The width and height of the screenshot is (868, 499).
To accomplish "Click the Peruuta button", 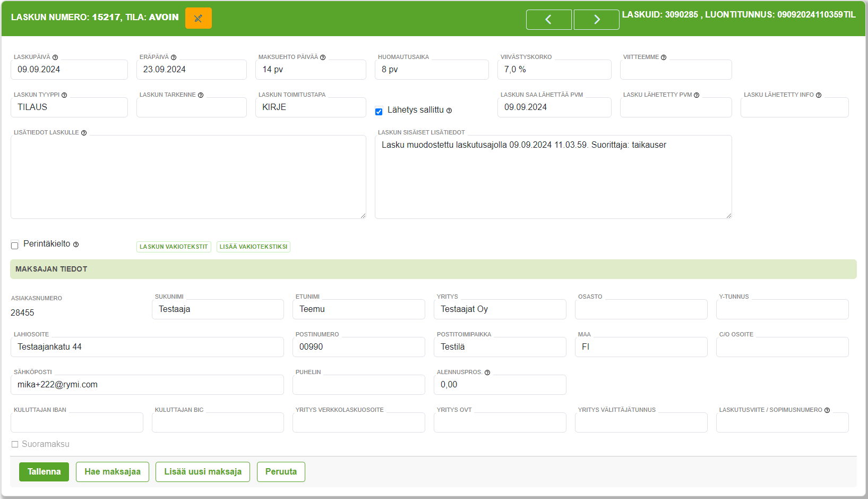I will tap(281, 472).
